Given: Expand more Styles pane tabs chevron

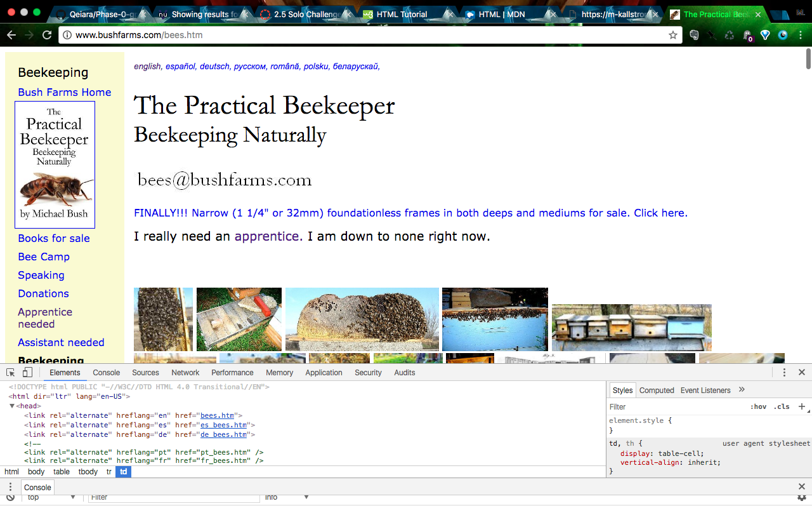Looking at the screenshot, I should (x=742, y=390).
